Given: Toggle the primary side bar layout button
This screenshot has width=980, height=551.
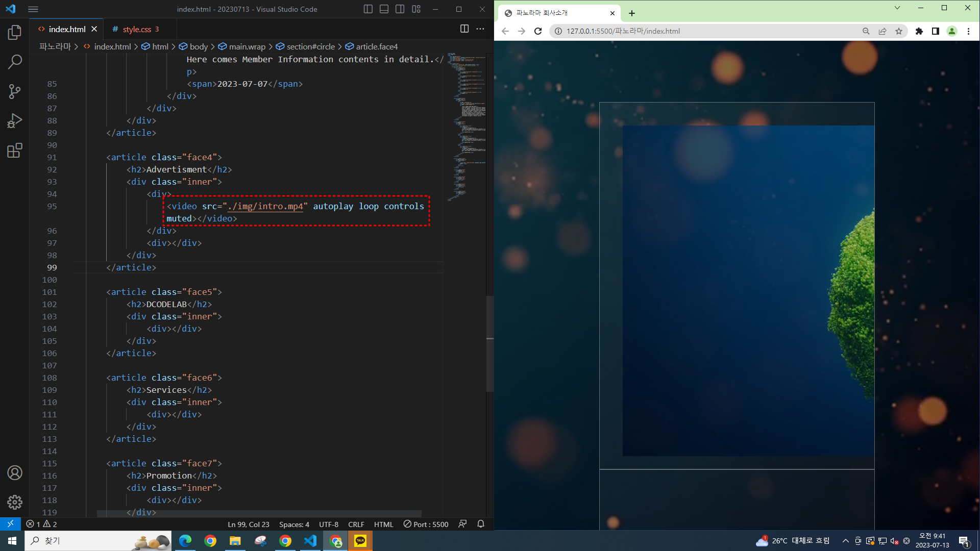Looking at the screenshot, I should click(368, 9).
